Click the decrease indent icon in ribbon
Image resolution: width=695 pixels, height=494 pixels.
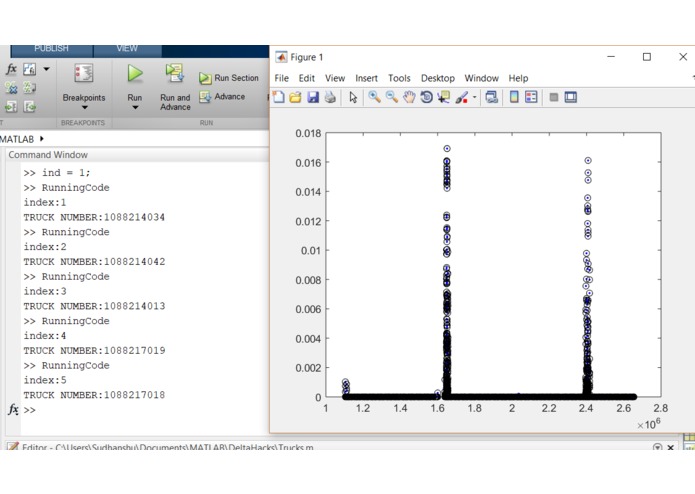(30, 106)
